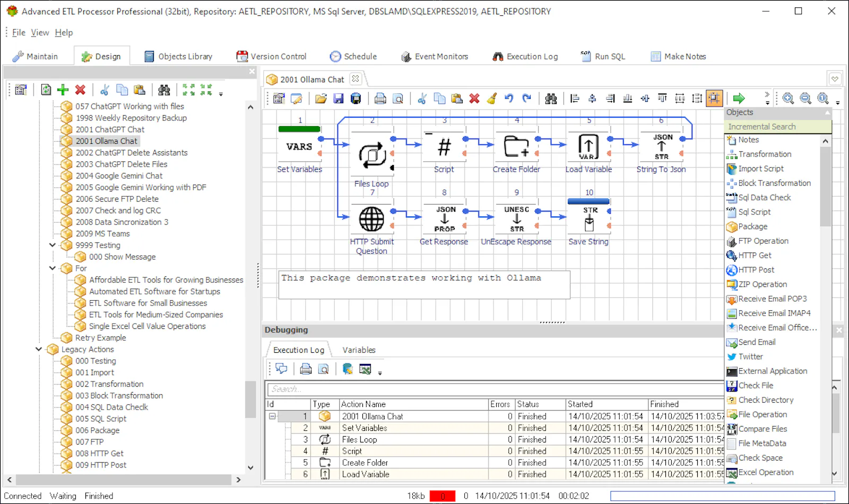Screen dimensions: 849x504
Task: Collapse execution log row 1 minus box
Action: 272,416
